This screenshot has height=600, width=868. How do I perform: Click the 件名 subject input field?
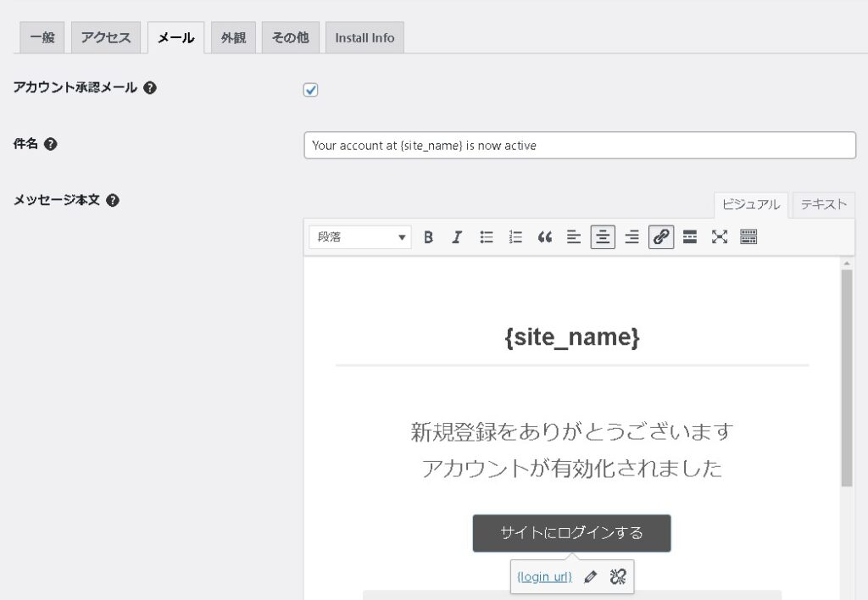(580, 145)
